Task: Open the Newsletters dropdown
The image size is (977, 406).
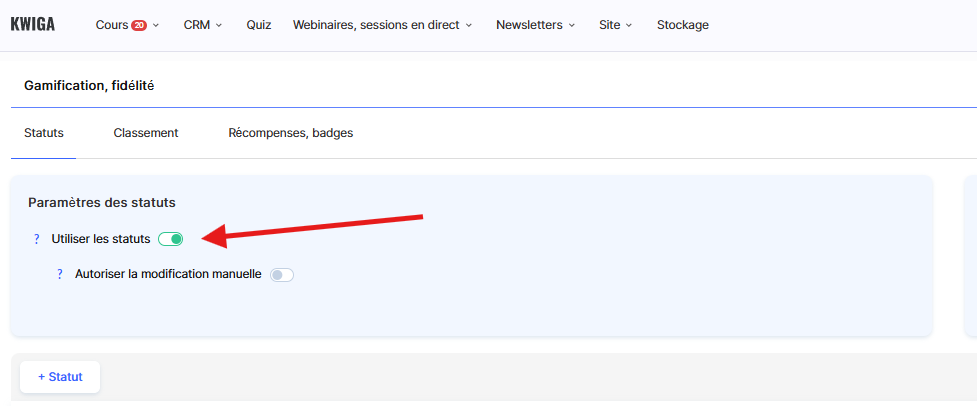Action: tap(535, 25)
